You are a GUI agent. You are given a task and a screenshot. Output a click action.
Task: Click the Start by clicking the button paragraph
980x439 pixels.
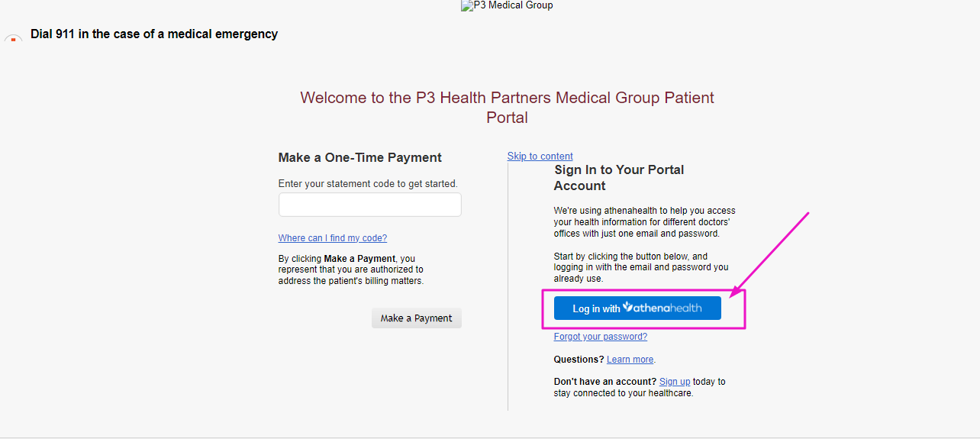pyautogui.click(x=641, y=268)
